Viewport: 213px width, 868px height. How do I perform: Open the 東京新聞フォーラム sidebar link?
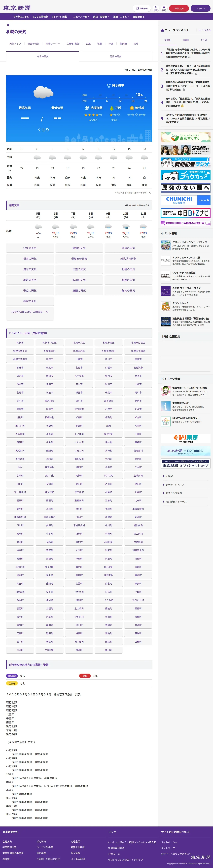176,502
